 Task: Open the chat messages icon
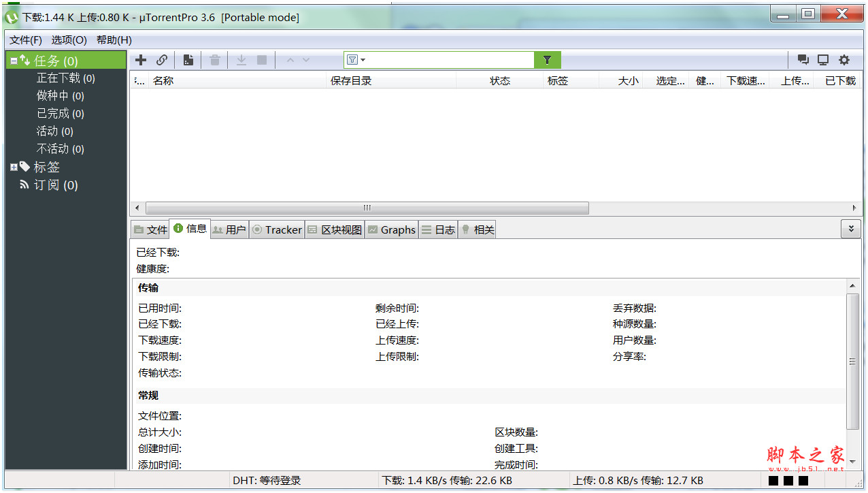(803, 60)
